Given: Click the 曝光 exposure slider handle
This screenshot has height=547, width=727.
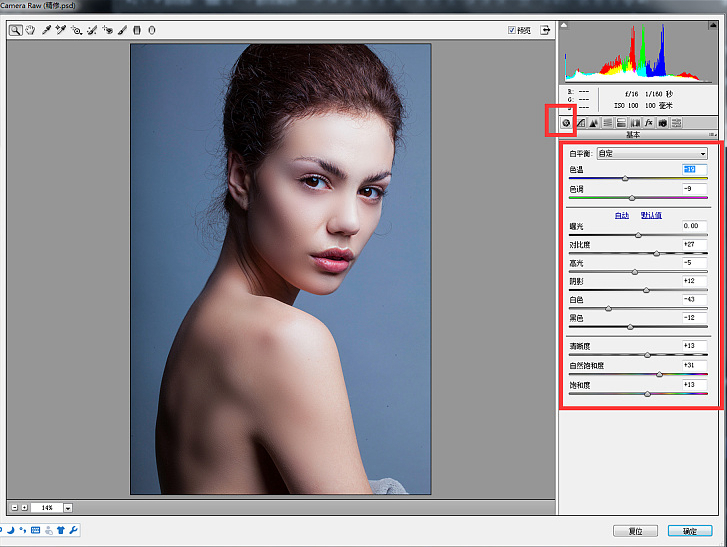Looking at the screenshot, I should pyautogui.click(x=639, y=235).
